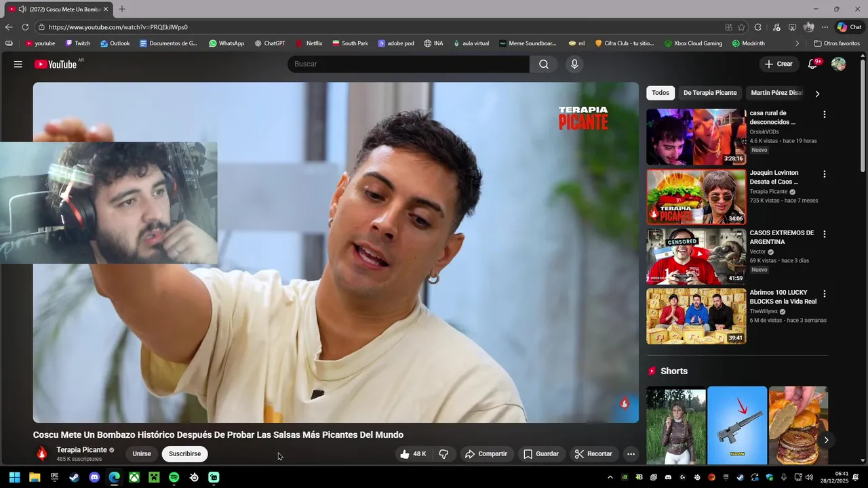Viewport: 868px width, 488px height.
Task: Select the 'De Terapia Picante' chip
Action: tap(710, 93)
